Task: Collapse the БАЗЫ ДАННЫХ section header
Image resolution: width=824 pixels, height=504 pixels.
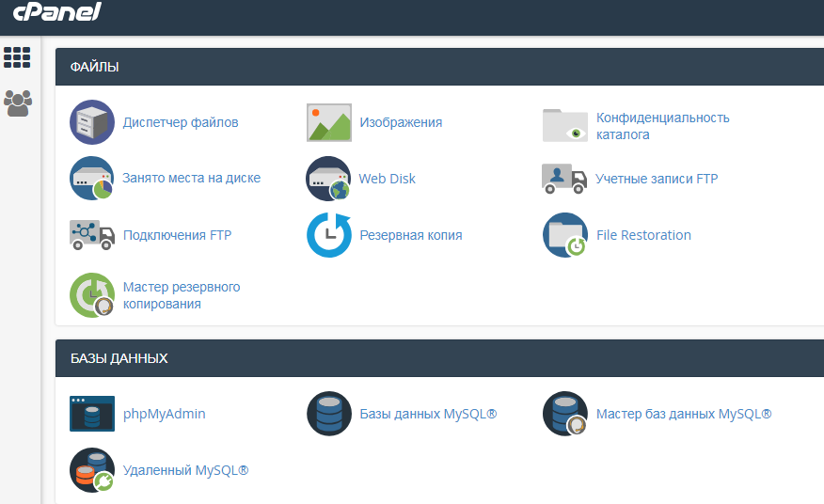Action: 439,358
